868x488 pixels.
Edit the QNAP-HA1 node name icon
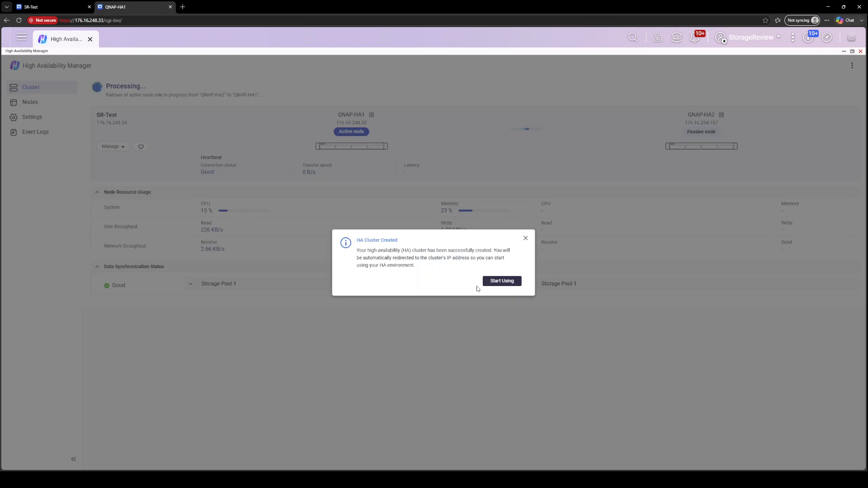[x=371, y=115]
